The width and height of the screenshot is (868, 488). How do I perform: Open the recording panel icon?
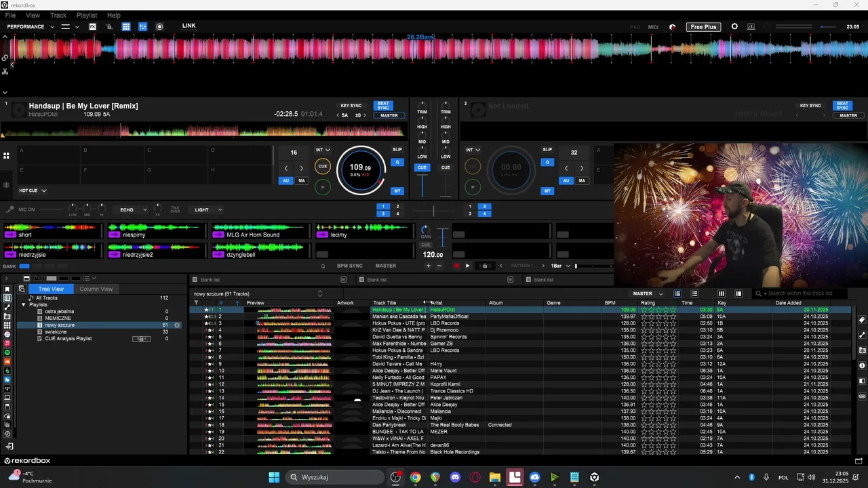pyautogui.click(x=159, y=26)
